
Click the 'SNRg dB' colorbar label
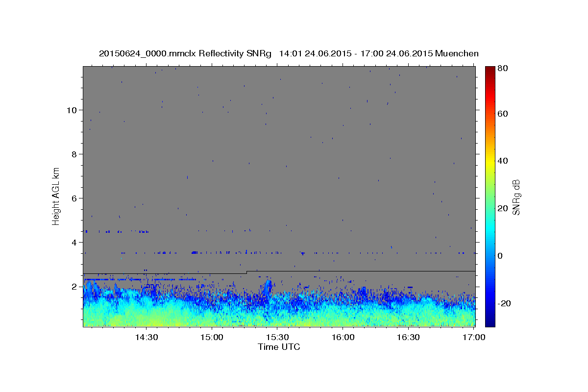[516, 197]
